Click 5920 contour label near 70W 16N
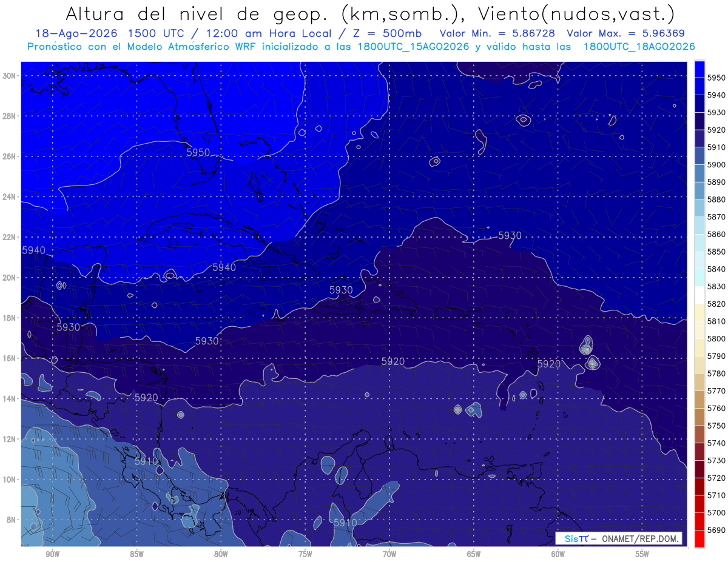This screenshot has width=728, height=562. click(x=393, y=361)
